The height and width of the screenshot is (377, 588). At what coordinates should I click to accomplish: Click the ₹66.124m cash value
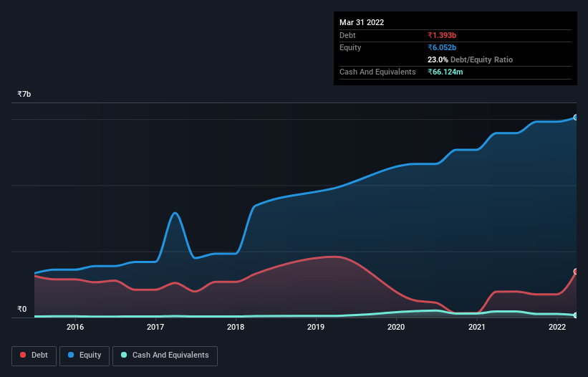[445, 72]
